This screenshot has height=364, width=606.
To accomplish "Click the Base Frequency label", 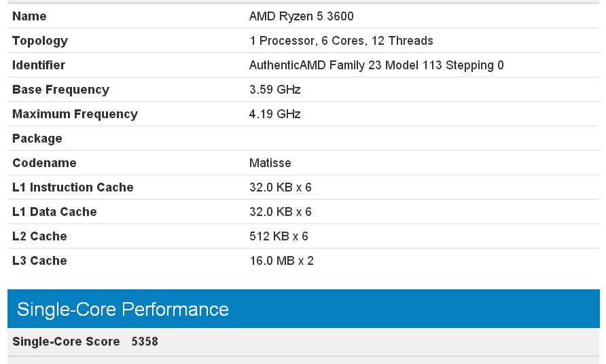I will [x=60, y=90].
